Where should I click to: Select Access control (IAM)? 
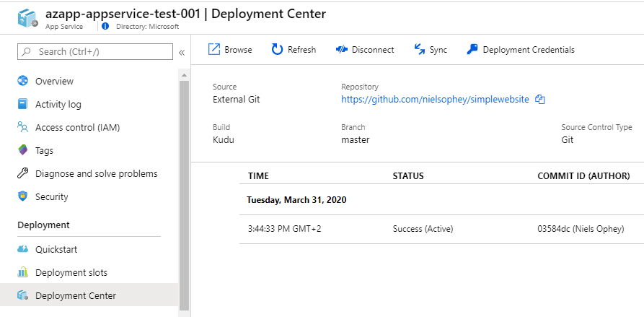tap(77, 128)
